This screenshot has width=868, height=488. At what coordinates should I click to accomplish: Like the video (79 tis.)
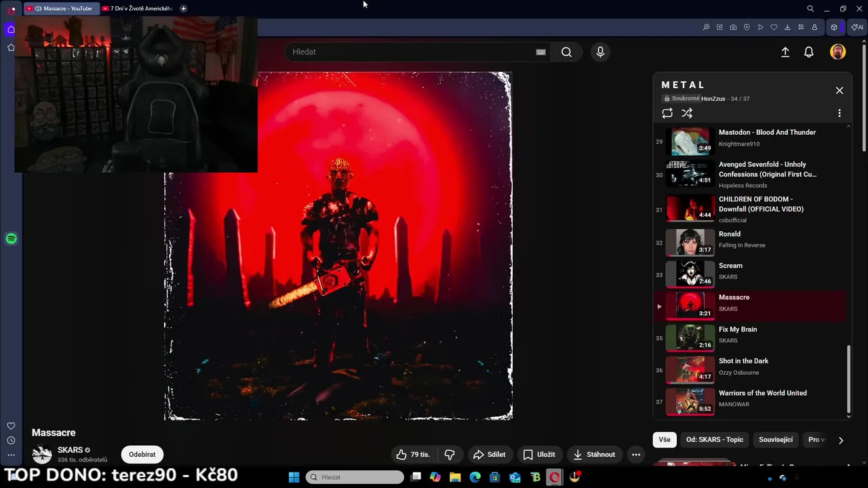414,455
